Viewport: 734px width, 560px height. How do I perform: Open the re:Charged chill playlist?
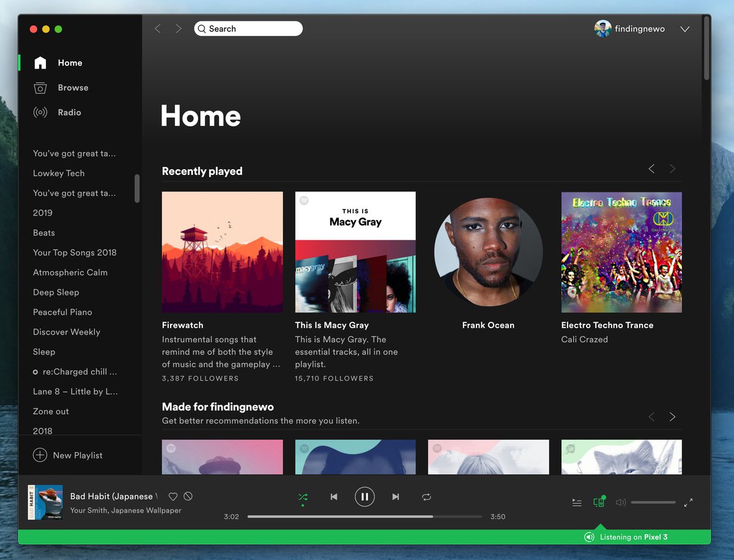(x=80, y=372)
